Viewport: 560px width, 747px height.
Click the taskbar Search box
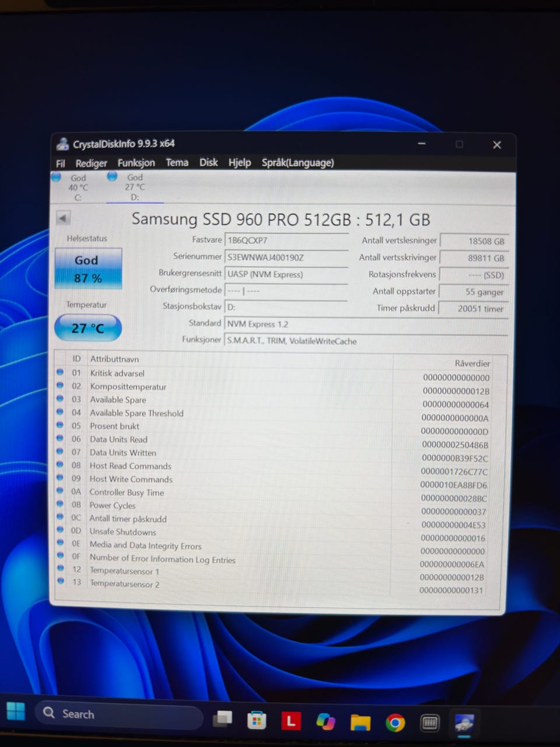point(119,714)
